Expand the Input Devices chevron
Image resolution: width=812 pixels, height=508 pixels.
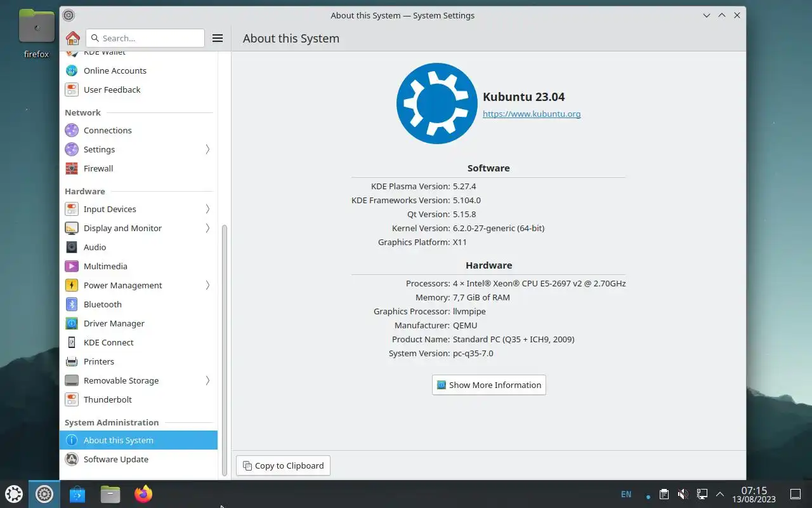coord(207,209)
